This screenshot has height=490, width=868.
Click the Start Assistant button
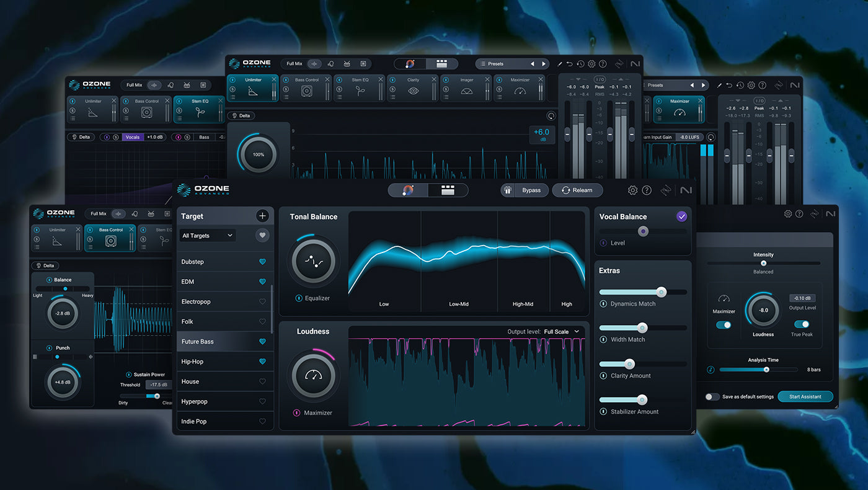click(805, 396)
